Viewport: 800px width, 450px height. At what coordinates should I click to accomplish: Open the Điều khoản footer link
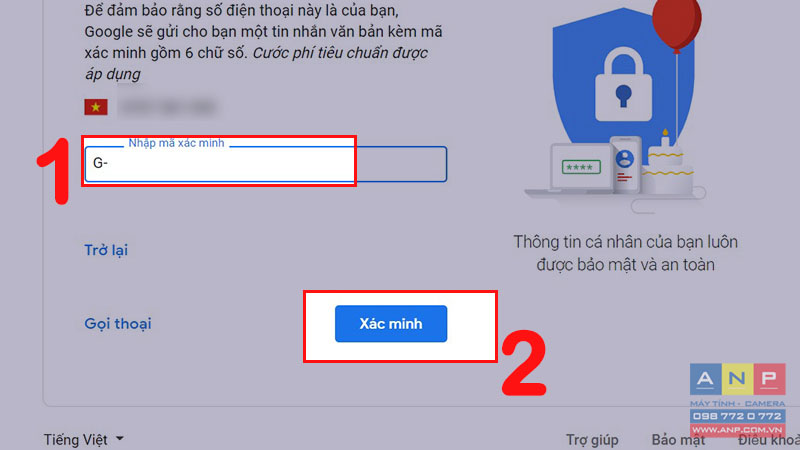tap(769, 439)
